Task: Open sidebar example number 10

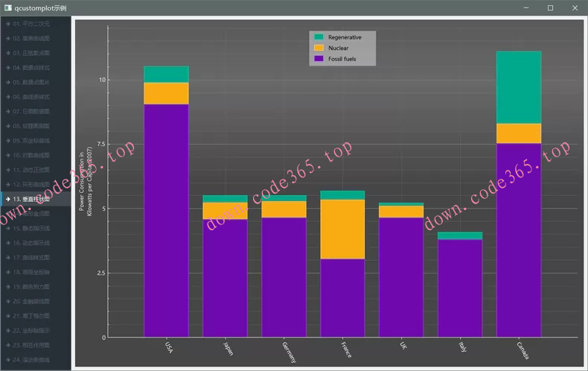Action: (35, 155)
